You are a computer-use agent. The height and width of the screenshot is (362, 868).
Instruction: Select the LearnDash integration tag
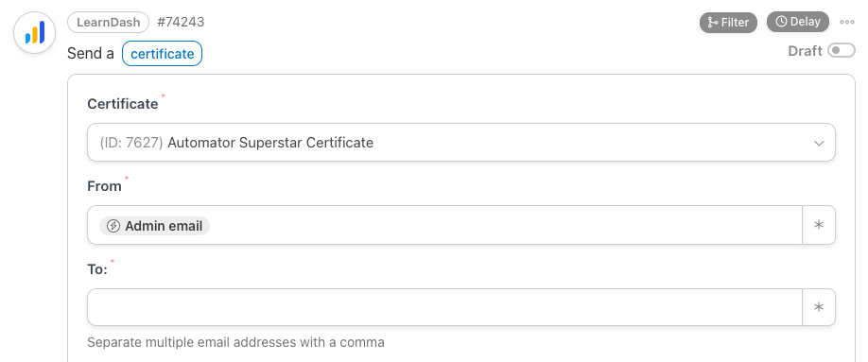pyautogui.click(x=109, y=23)
